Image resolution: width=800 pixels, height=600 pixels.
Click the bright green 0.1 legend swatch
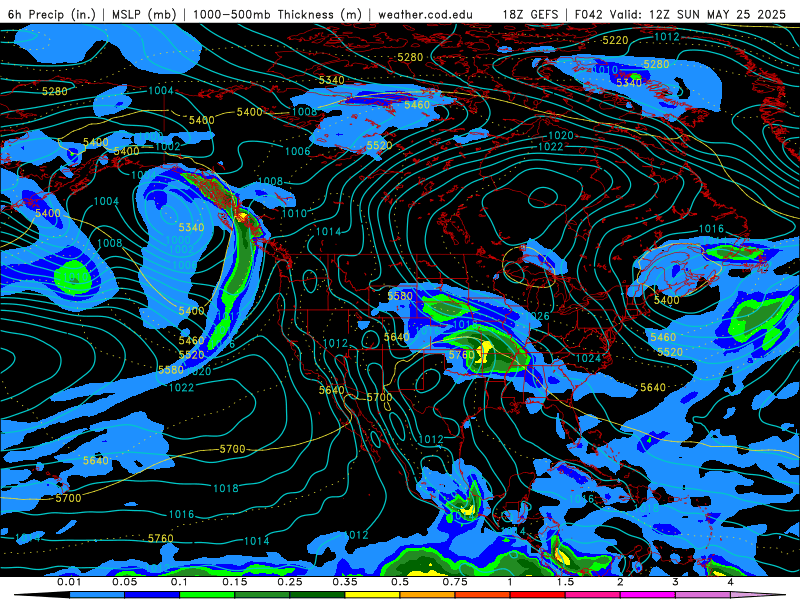(207, 595)
